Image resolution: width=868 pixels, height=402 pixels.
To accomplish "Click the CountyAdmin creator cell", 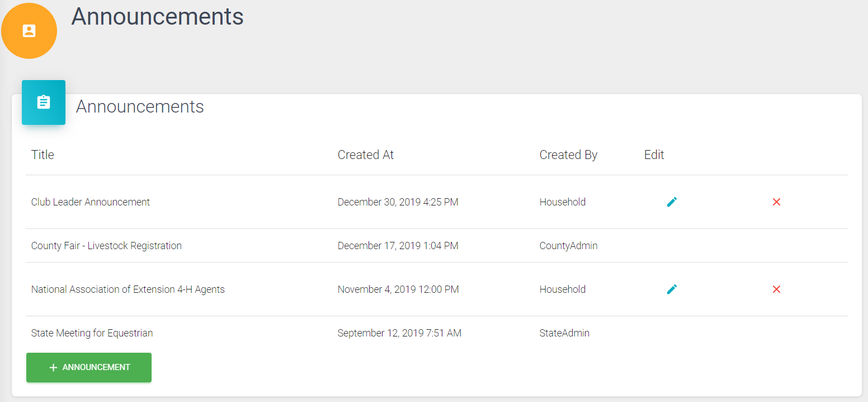I will 568,246.
